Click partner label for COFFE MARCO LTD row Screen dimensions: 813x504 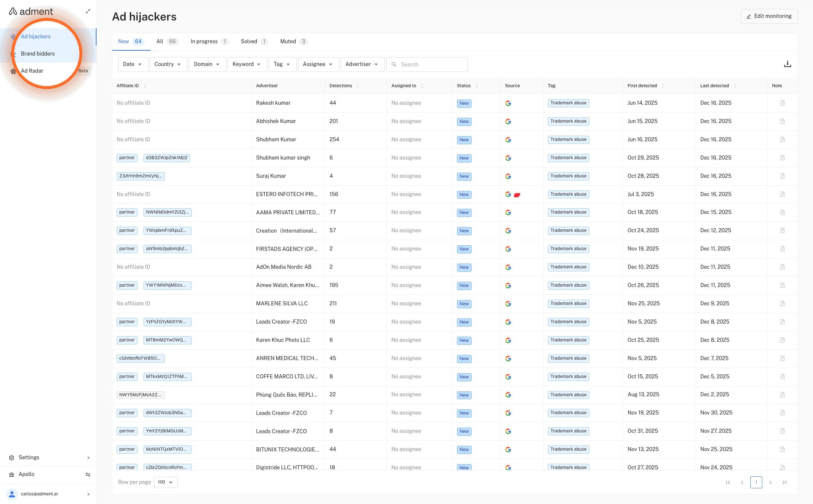tap(127, 377)
